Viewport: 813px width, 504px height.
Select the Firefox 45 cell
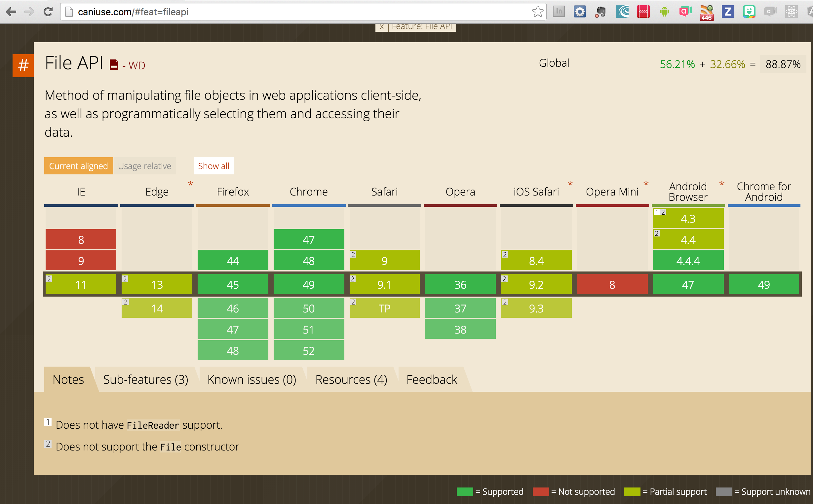233,284
